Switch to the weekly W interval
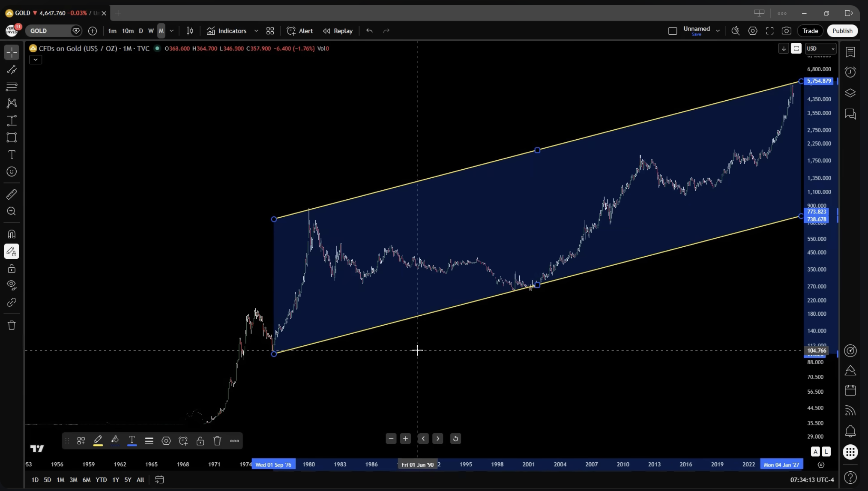The width and height of the screenshot is (868, 491). point(151,31)
